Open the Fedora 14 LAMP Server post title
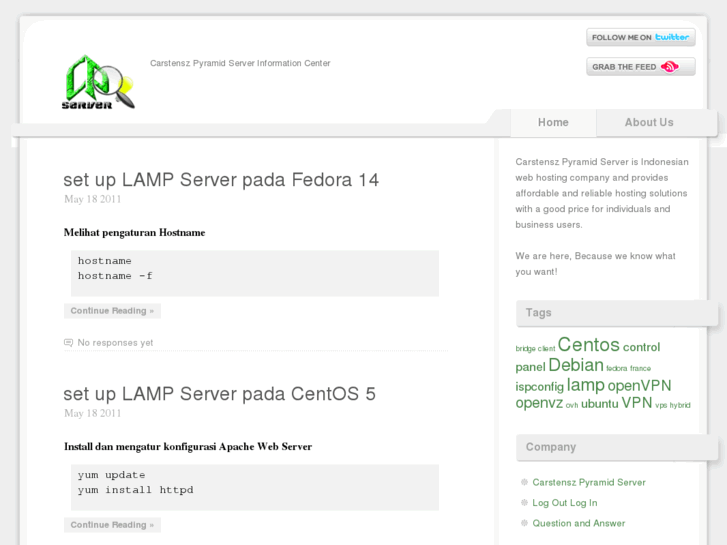The height and width of the screenshot is (545, 727). click(221, 180)
